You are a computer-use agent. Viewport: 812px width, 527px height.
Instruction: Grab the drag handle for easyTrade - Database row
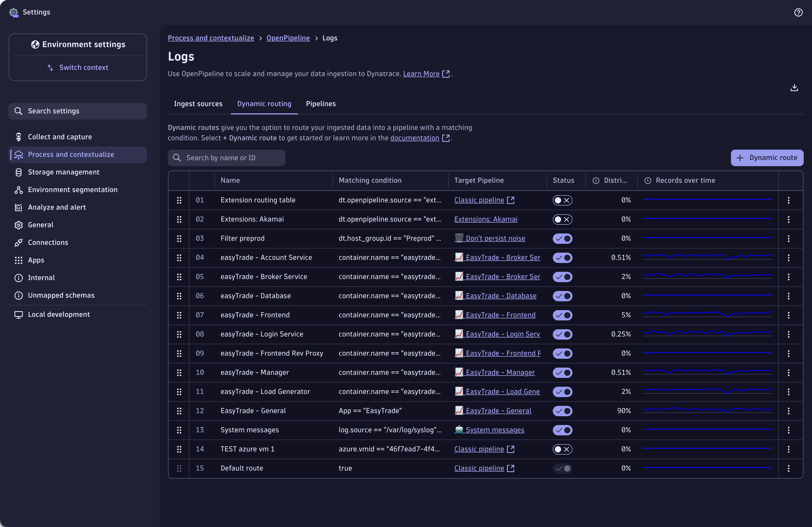pyautogui.click(x=179, y=296)
